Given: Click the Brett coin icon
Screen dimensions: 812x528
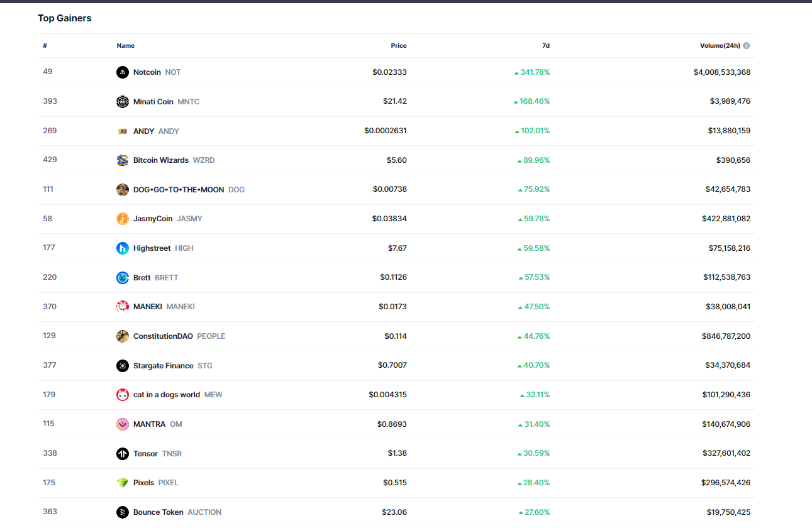Looking at the screenshot, I should point(123,278).
